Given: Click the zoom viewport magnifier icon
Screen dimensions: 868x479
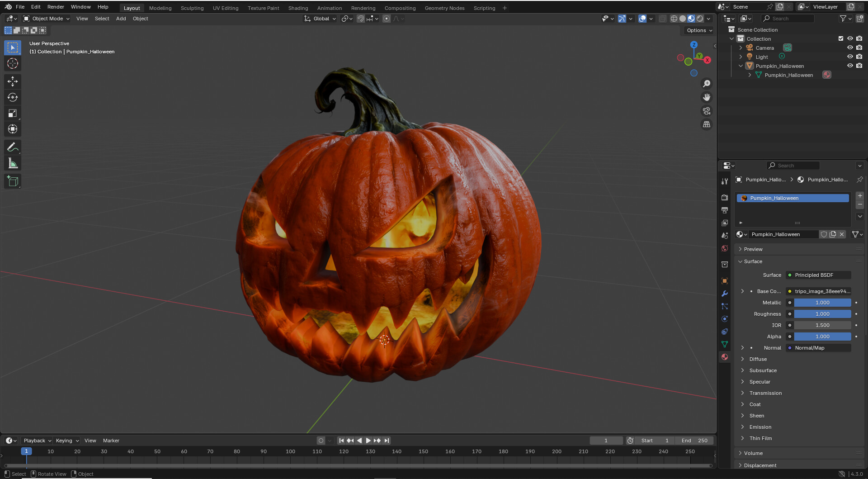Looking at the screenshot, I should 707,84.
